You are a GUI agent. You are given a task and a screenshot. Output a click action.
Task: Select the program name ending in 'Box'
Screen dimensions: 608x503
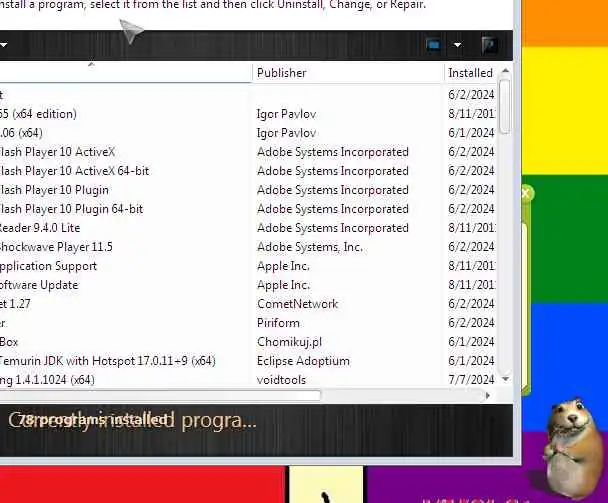[9, 342]
